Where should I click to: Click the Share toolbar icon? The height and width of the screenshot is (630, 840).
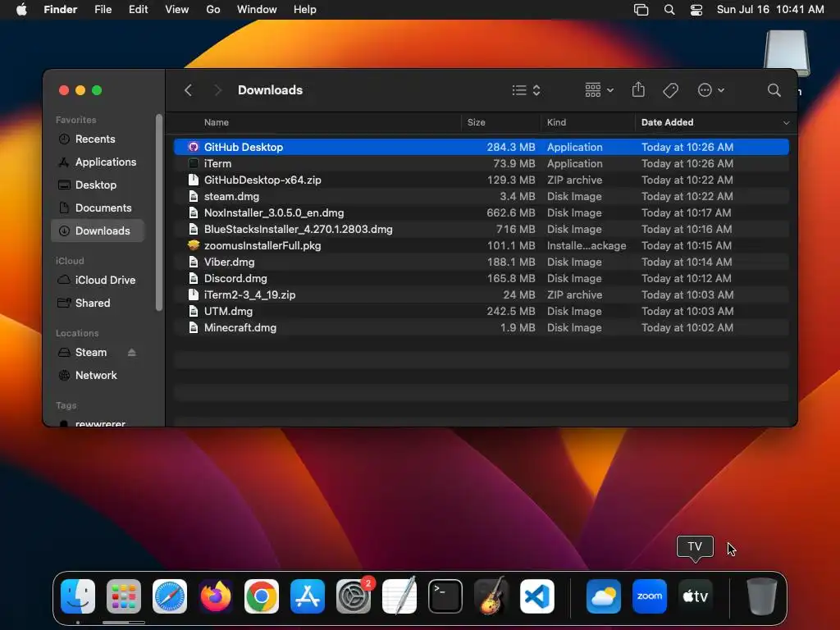638,89
